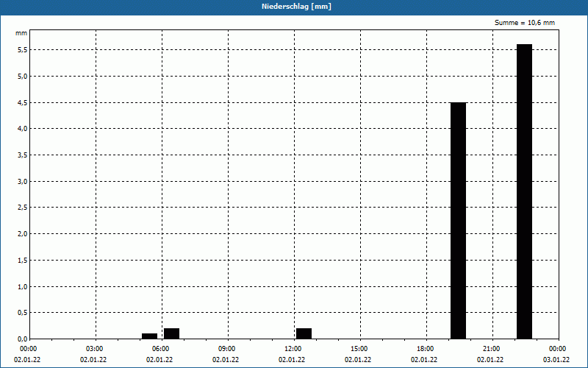The image size is (588, 368).
Task: Select the 1,5 y-axis value
Action: tap(23, 261)
